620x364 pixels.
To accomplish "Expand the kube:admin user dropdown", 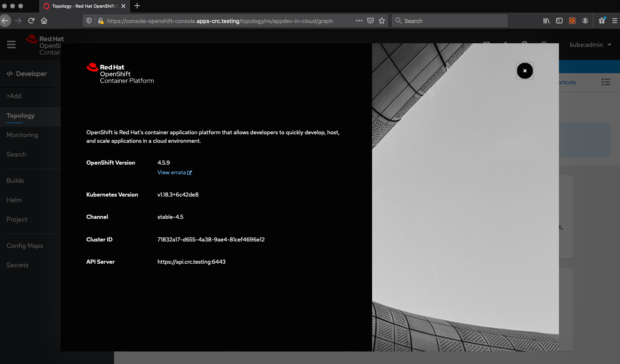I will tap(590, 44).
